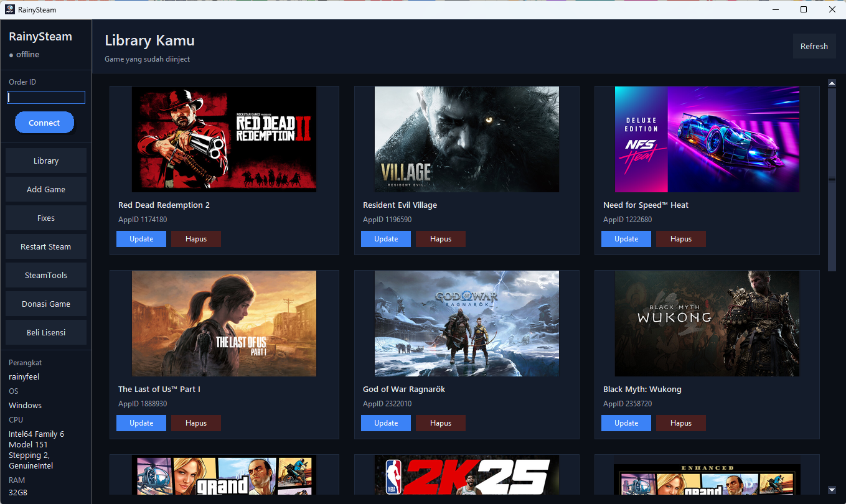
Task: Open The Last of Us Part I cover
Action: 224,324
